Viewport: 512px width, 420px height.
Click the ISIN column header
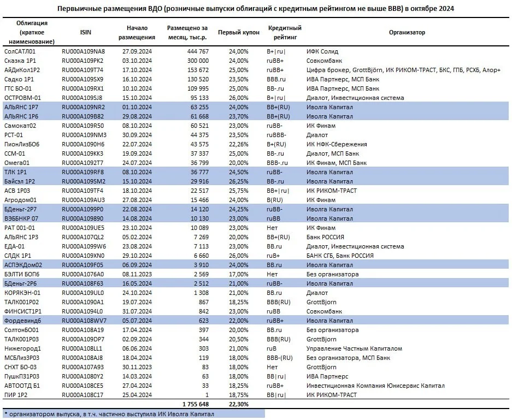(x=86, y=32)
